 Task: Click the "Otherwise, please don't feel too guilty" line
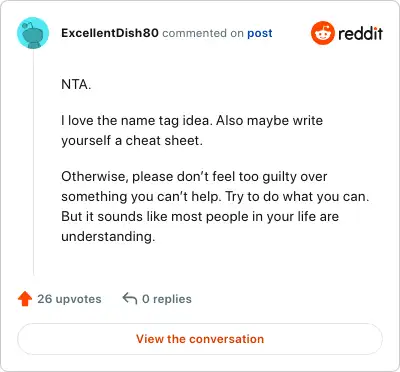pos(194,176)
